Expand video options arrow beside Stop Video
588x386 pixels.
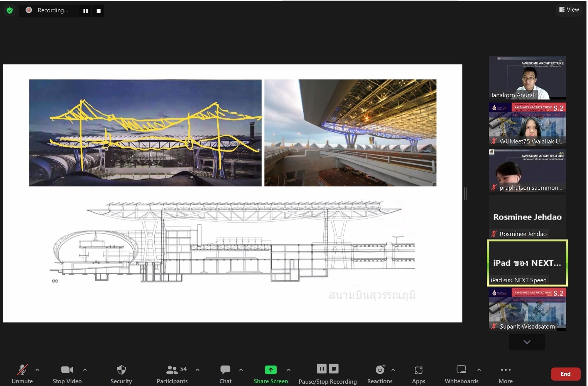(x=85, y=369)
